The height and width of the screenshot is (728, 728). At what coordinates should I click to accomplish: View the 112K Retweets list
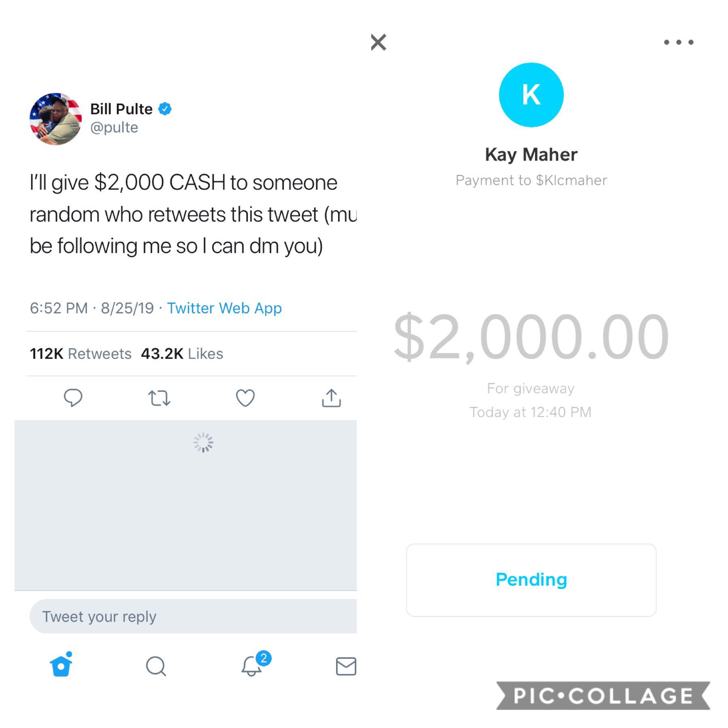click(x=81, y=354)
